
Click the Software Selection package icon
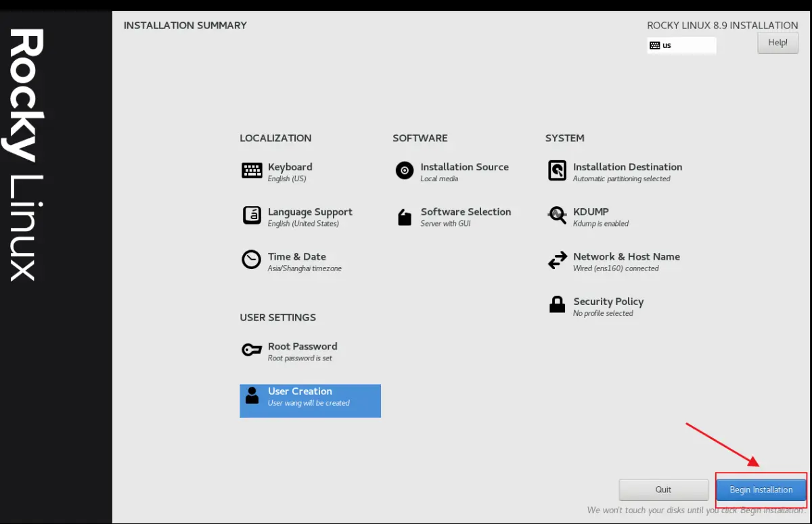coord(405,216)
